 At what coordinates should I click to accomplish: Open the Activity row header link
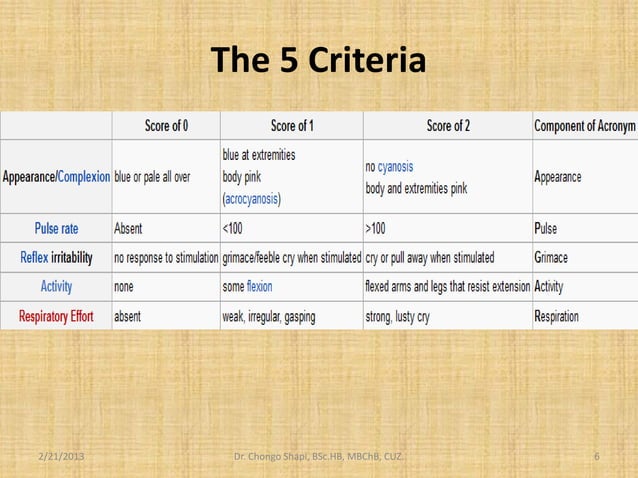(x=56, y=287)
